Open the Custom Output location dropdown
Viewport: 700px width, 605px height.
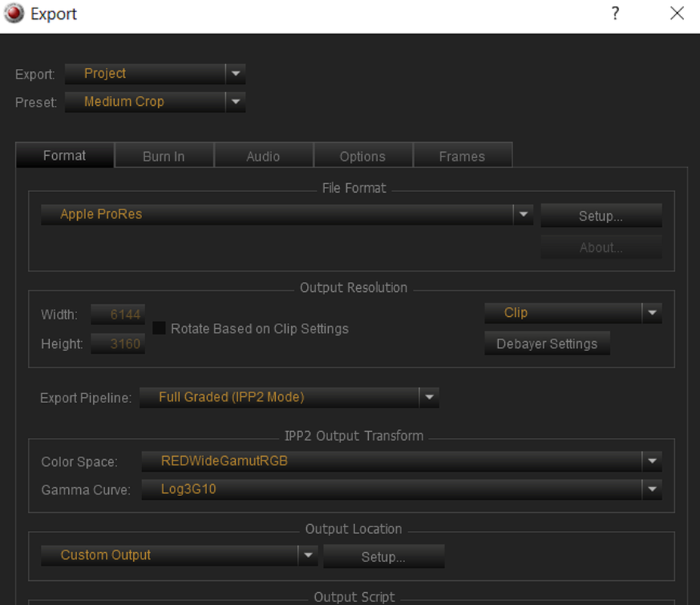[x=179, y=555]
